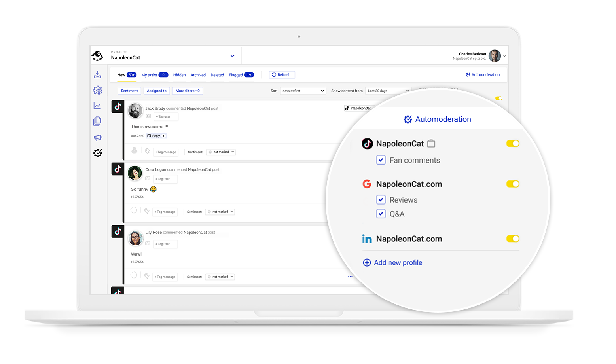The height and width of the screenshot is (364, 616).
Task: Switch to the New tab
Action: [x=127, y=75]
